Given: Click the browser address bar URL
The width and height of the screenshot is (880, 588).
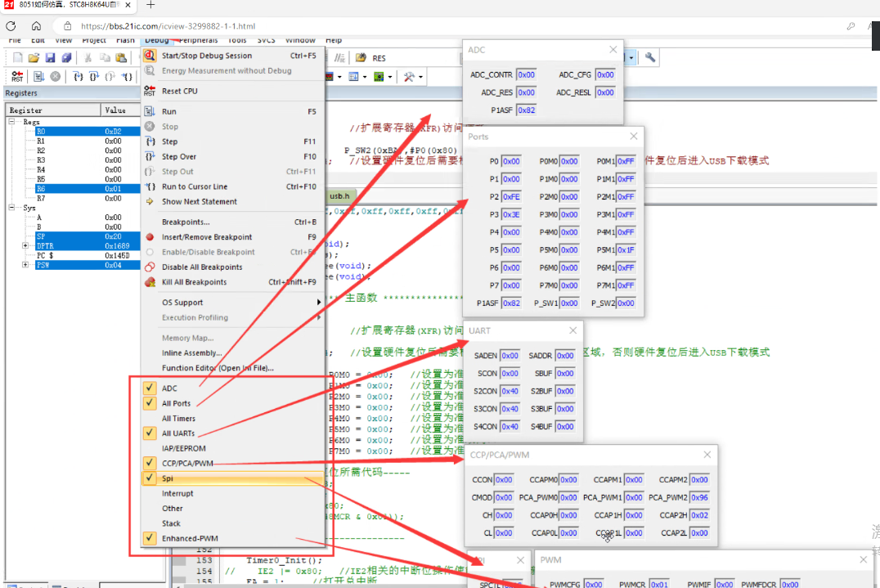Looking at the screenshot, I should click(x=168, y=26).
